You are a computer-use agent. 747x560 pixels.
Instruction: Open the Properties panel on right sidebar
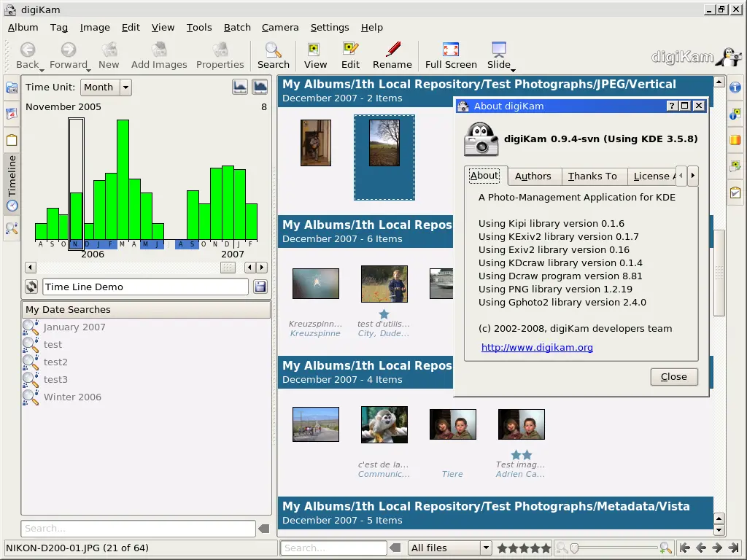(735, 87)
